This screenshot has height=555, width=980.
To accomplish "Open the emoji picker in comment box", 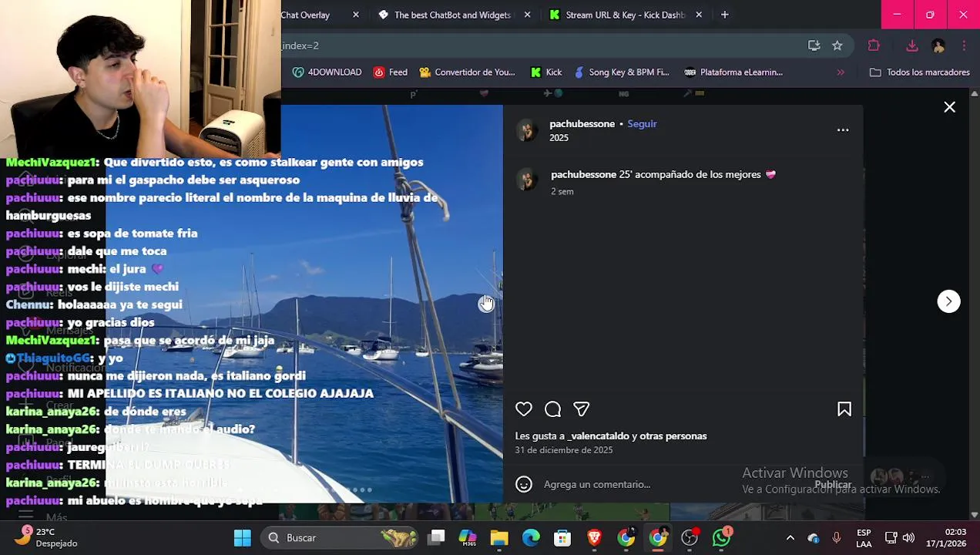I will tap(524, 484).
